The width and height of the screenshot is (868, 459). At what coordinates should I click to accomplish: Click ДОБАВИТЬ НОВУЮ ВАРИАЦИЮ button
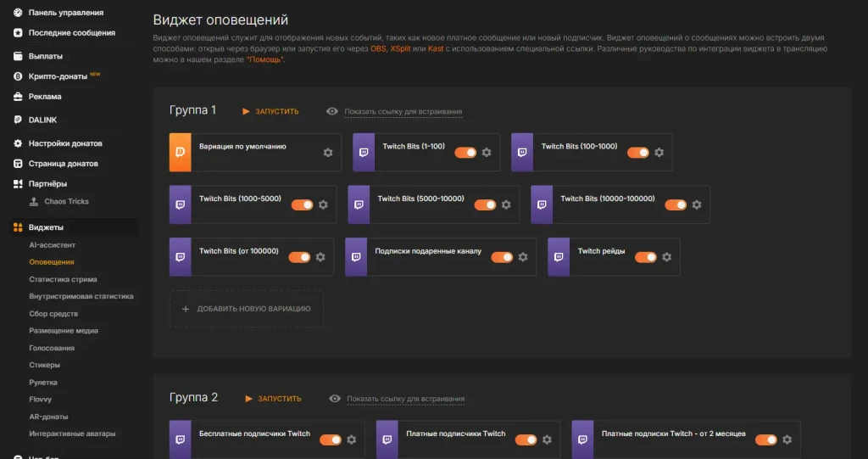click(247, 309)
